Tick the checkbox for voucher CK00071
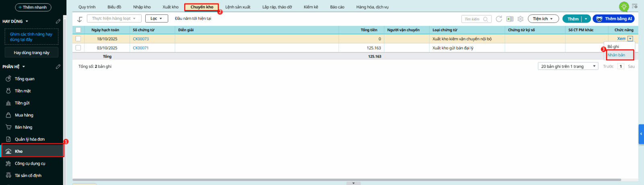Image resolution: width=644 pixels, height=185 pixels. pos(78,48)
